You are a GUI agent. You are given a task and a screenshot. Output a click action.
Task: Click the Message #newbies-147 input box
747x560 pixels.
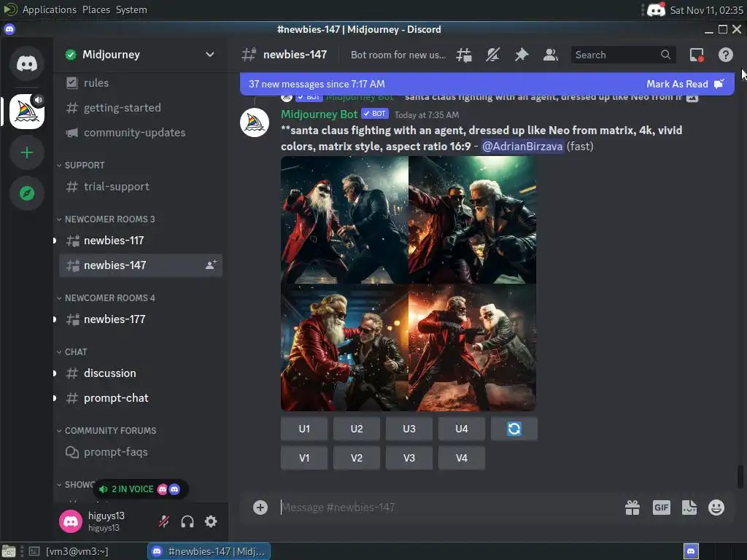coord(448,507)
